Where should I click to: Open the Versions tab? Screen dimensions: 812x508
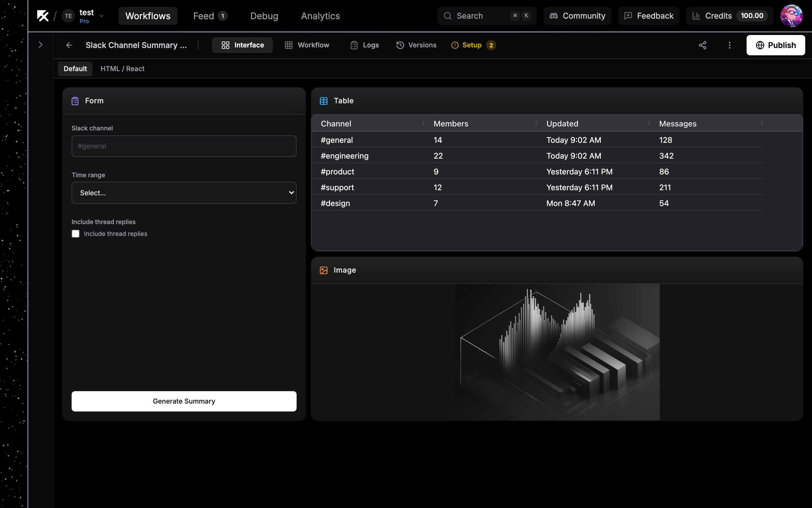[x=416, y=45]
